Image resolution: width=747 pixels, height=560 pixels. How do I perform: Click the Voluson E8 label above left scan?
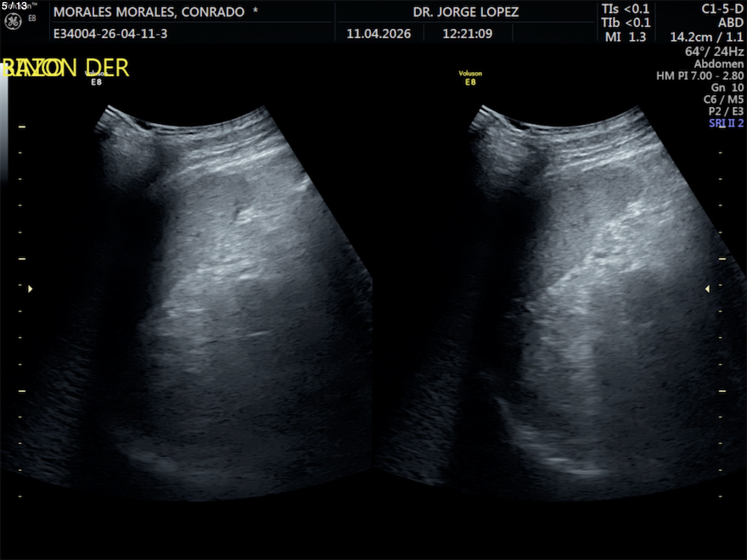[x=96, y=78]
